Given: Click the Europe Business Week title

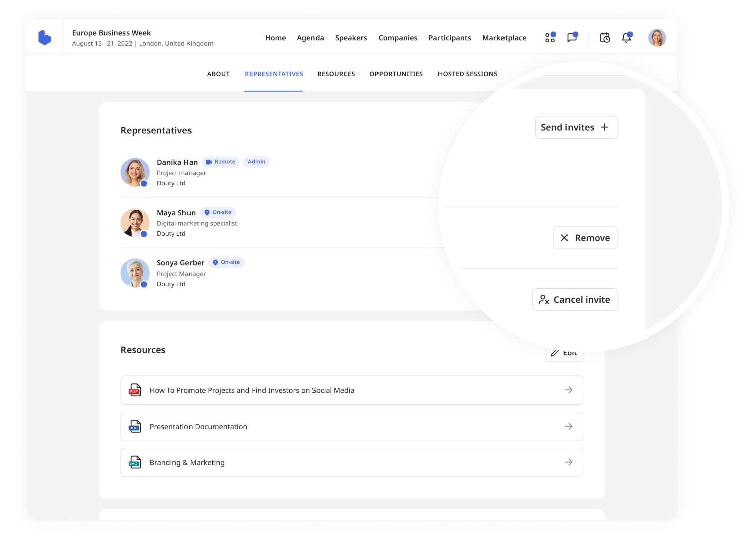Looking at the screenshot, I should [111, 33].
